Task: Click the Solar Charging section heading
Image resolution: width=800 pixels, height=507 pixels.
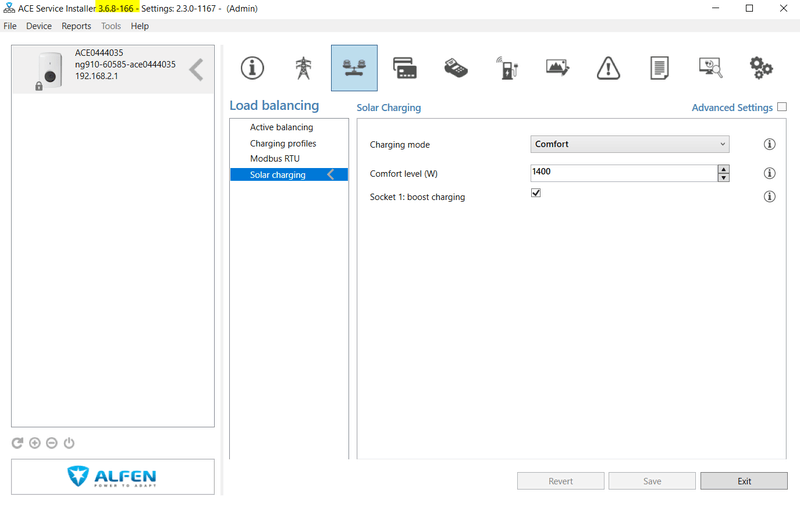Action: (x=389, y=108)
